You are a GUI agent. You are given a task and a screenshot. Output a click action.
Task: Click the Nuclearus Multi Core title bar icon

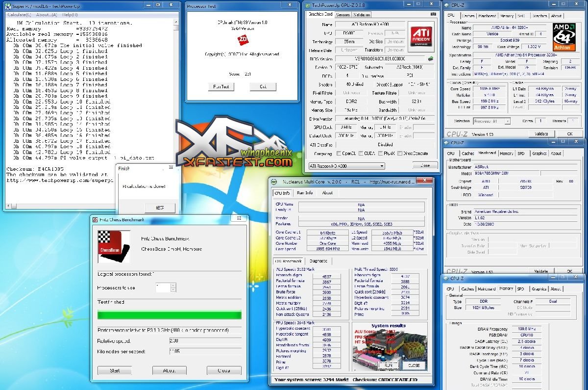pos(274,182)
